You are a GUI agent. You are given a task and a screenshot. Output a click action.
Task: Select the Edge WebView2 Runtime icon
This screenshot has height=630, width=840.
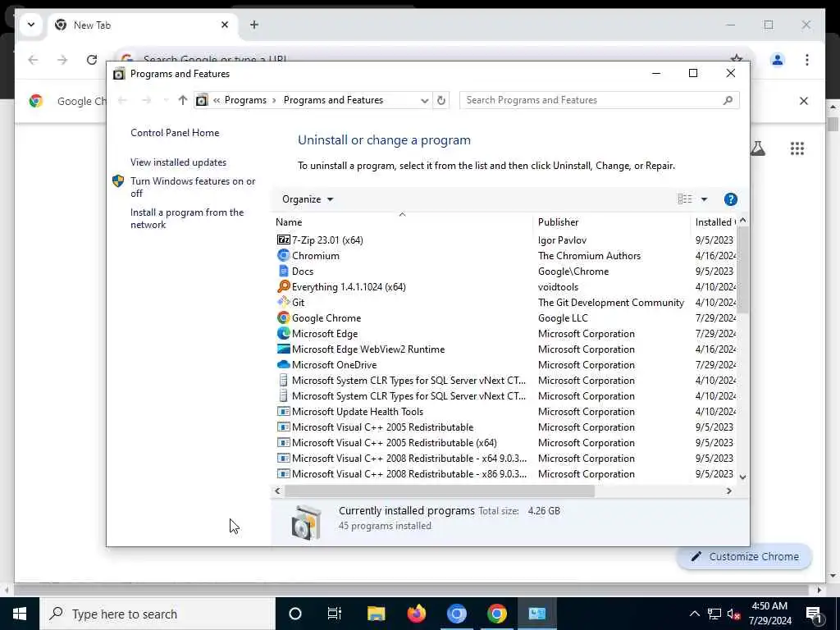pyautogui.click(x=283, y=349)
